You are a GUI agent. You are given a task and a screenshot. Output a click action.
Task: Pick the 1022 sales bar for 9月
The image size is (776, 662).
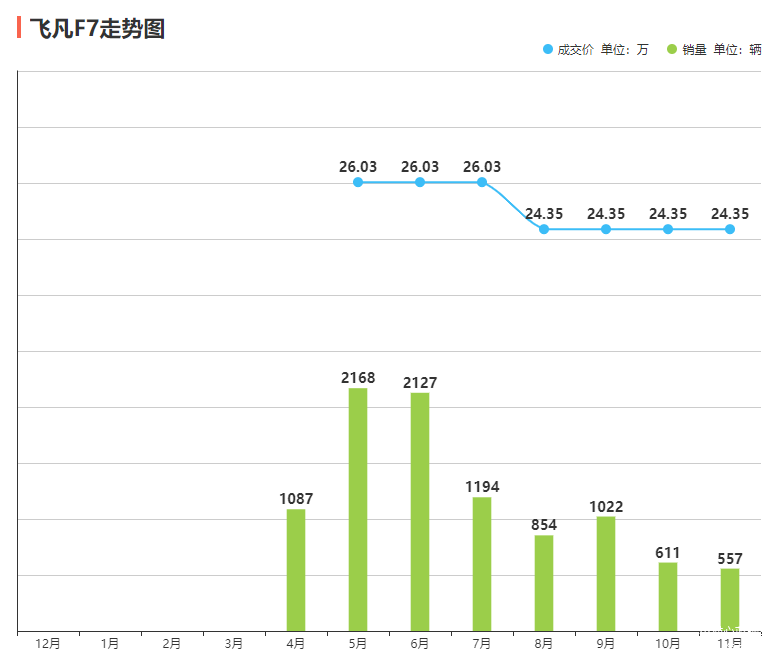[606, 573]
